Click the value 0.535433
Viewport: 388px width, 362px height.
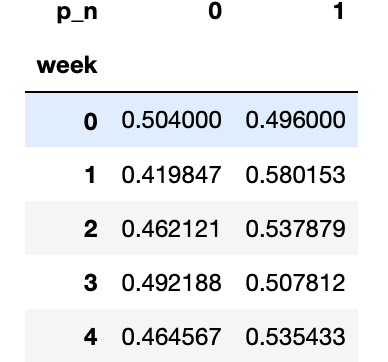point(295,336)
